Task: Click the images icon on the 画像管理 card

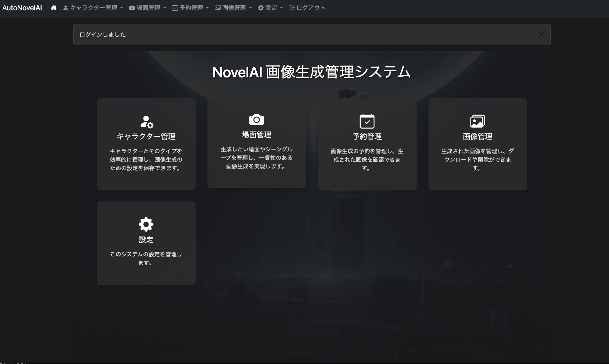Action: pos(477,120)
